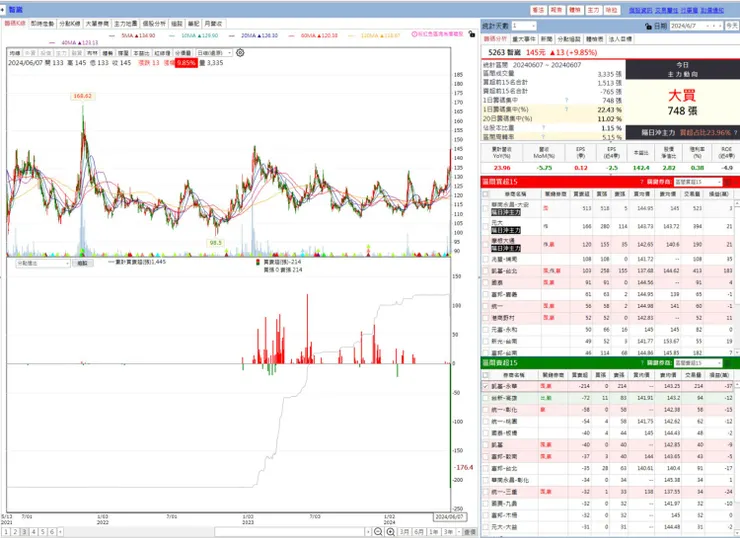Image resolution: width=740 pixels, height=538 pixels.
Task: Switch to 分點K線 tab
Action: click(70, 24)
